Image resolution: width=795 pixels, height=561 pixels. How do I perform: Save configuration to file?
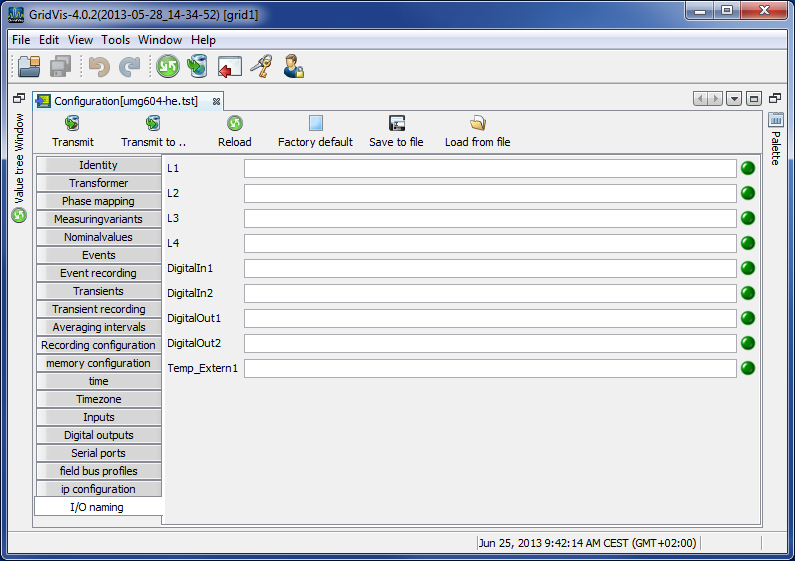396,132
